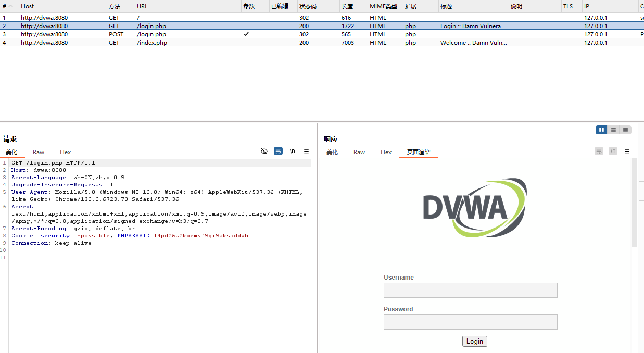The height and width of the screenshot is (353, 644).
Task: Click 请求 panel title
Action: point(10,139)
